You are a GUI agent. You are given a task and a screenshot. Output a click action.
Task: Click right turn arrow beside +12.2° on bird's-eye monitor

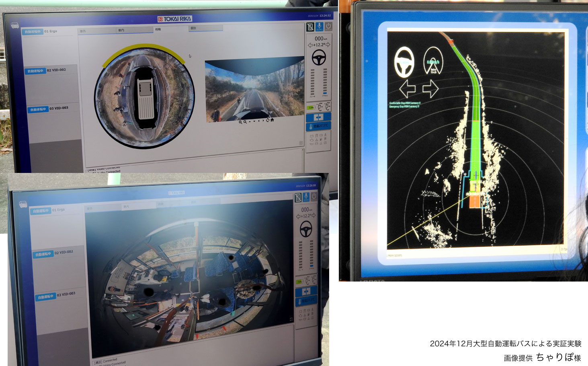(x=328, y=45)
